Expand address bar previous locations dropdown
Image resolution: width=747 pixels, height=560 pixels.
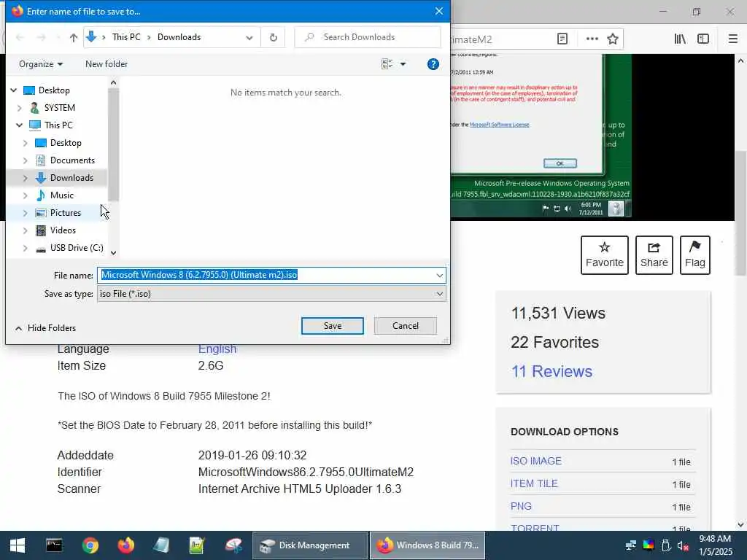(249, 37)
